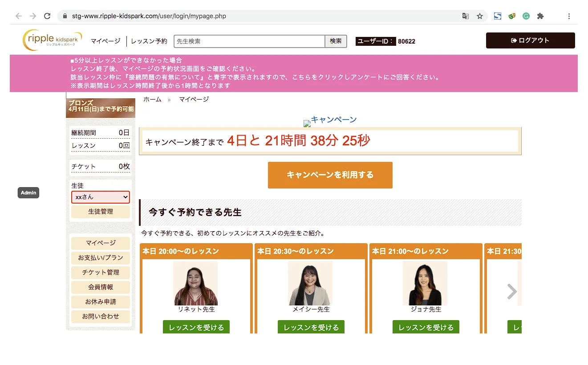Open マイページ in the top navigation

(x=105, y=41)
